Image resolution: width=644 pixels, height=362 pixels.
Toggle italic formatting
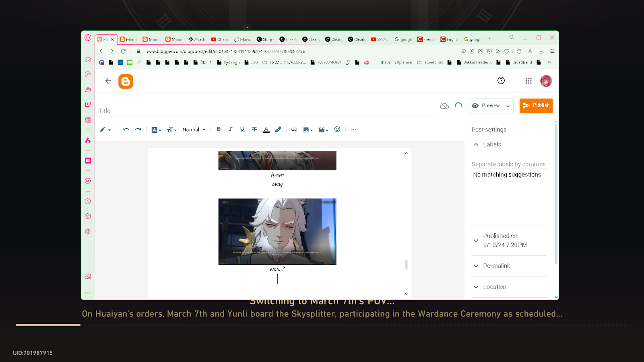(231, 129)
